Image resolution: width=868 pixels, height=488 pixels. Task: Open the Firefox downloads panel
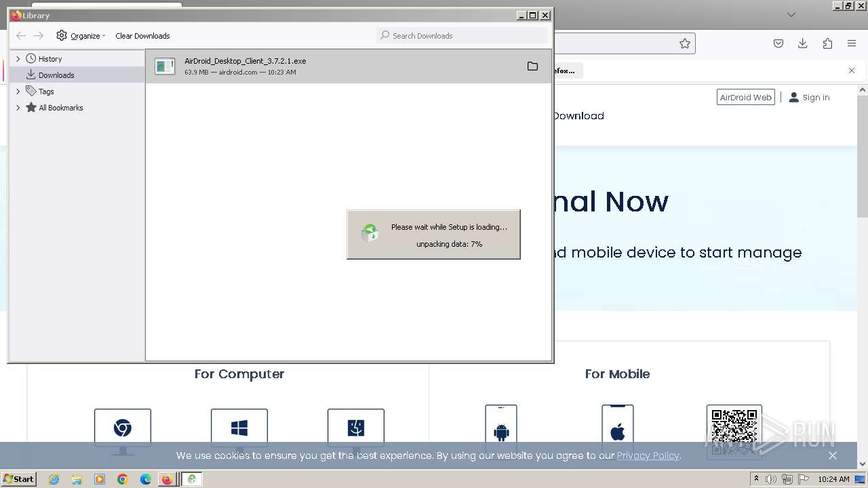click(x=803, y=43)
